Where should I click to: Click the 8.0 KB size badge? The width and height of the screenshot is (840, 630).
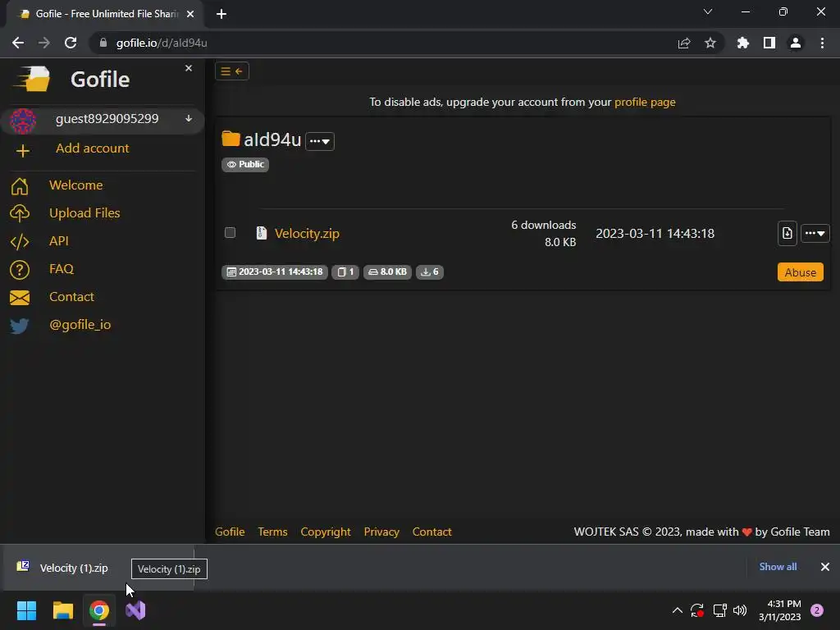387,272
